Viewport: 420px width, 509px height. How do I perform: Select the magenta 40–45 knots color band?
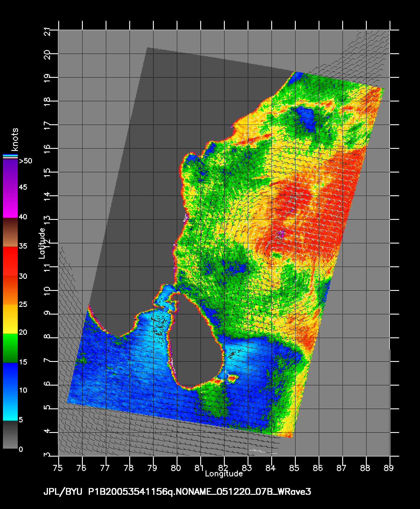coord(10,203)
